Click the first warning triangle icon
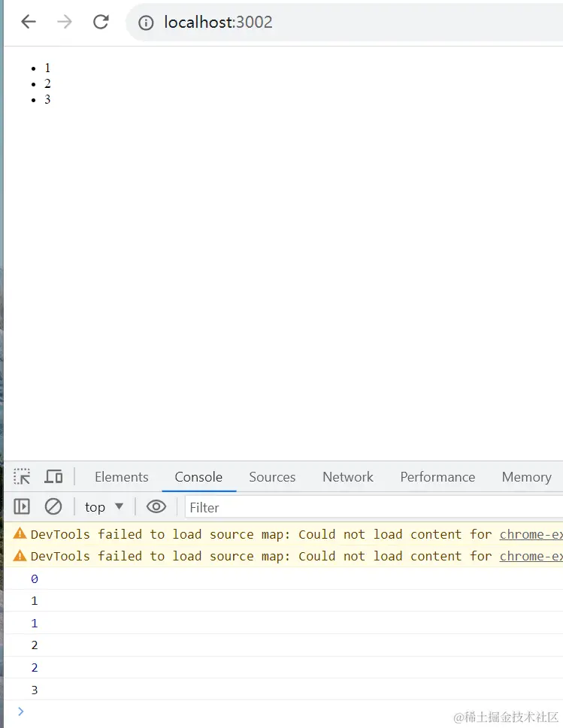 (20, 533)
